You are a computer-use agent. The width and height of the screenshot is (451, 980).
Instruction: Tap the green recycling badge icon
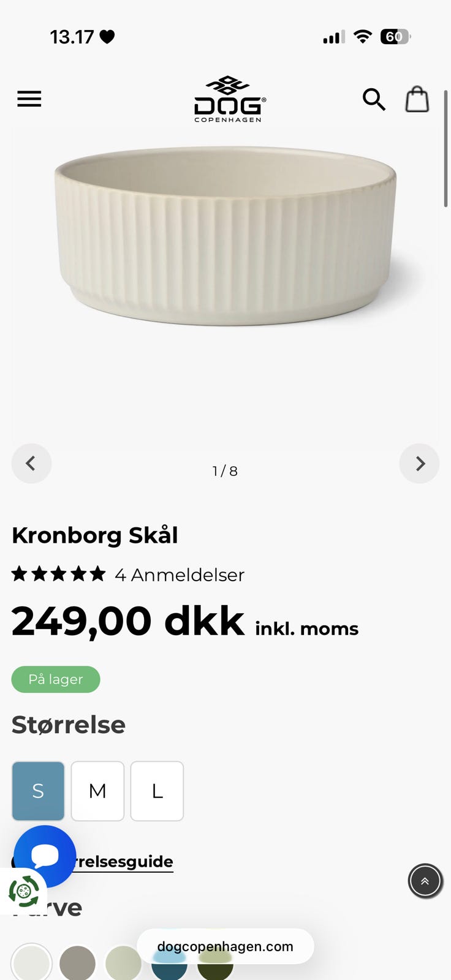tap(23, 891)
